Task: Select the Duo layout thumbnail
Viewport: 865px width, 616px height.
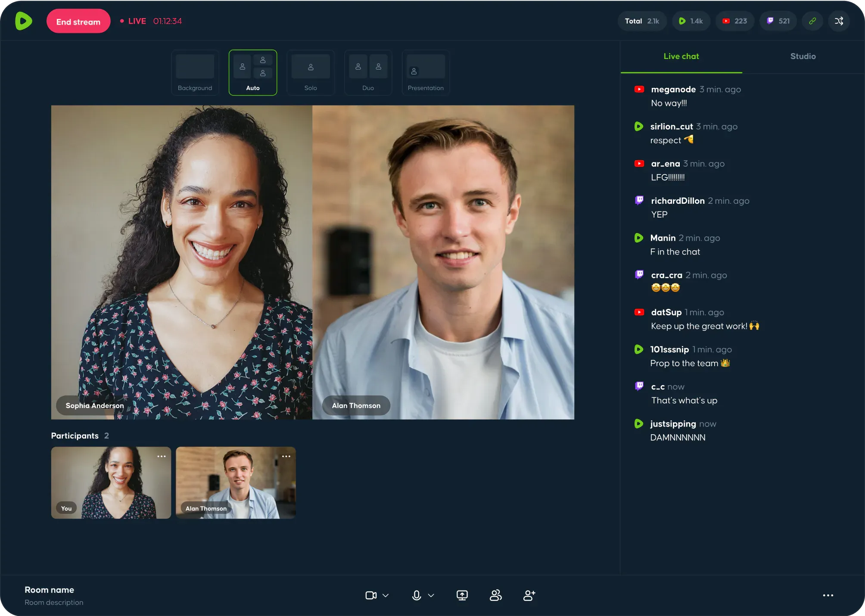Action: pos(368,72)
